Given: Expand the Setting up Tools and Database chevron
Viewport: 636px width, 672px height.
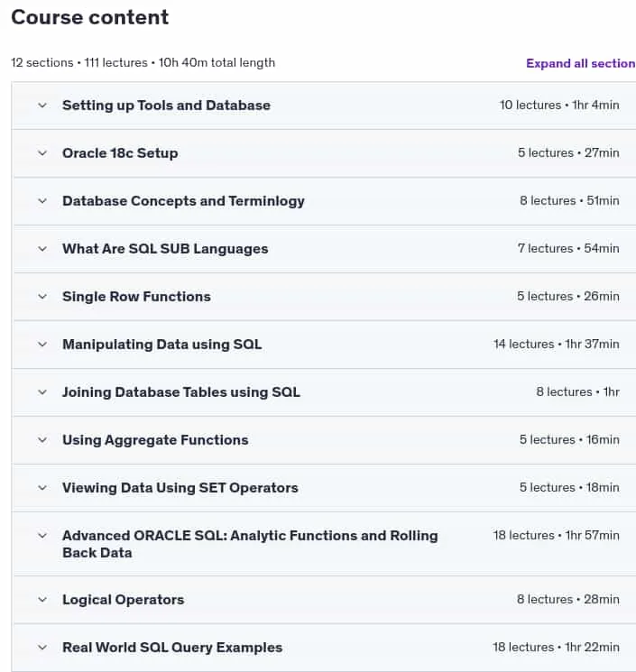Looking at the screenshot, I should [x=42, y=106].
